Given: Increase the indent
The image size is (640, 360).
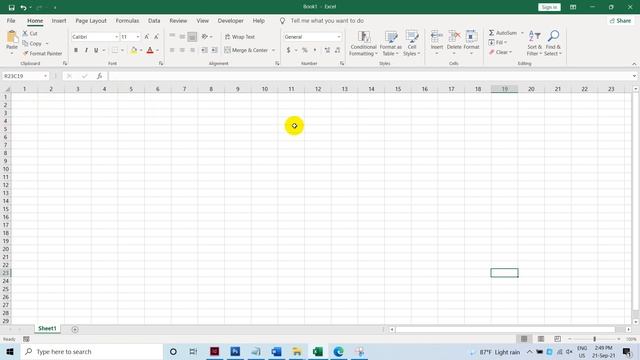Looking at the screenshot, I should click(x=214, y=50).
